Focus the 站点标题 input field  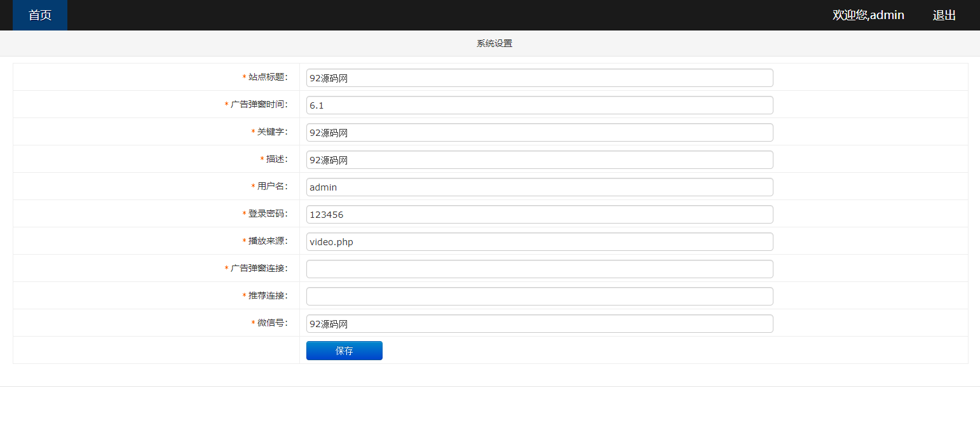coord(540,78)
